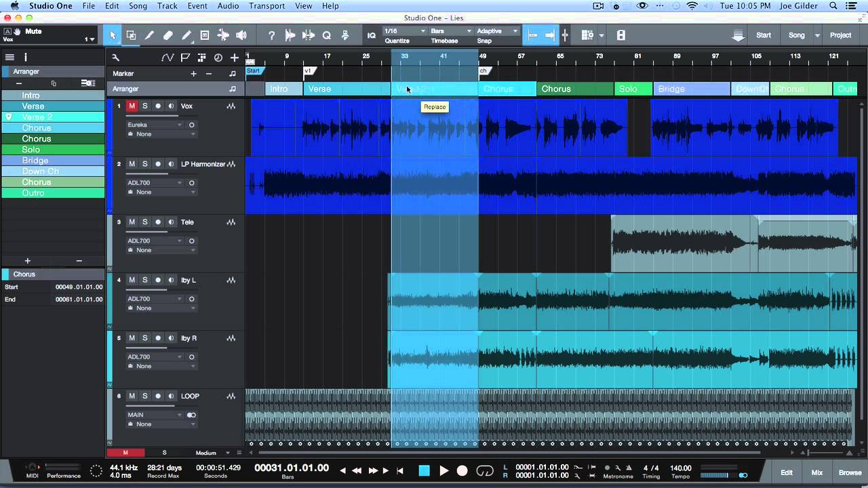This screenshot has width=868, height=488.
Task: Open the Studio One app menu
Action: [52, 5]
